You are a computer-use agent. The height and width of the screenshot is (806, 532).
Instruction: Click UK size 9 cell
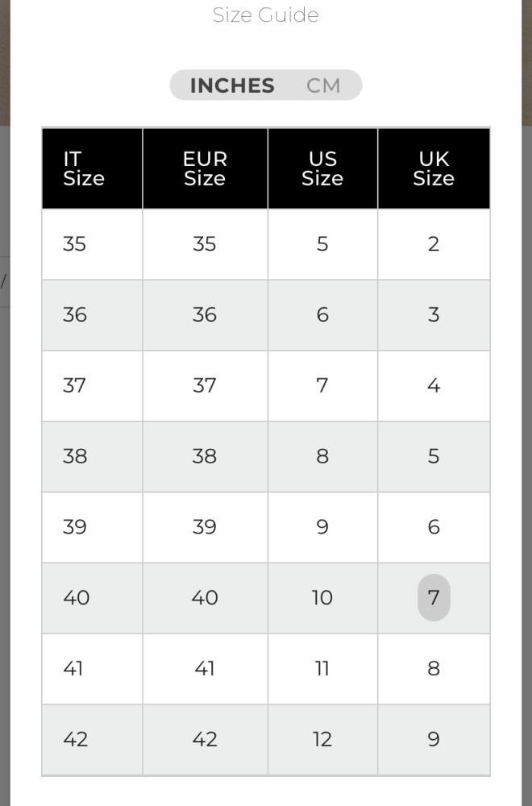tap(434, 740)
